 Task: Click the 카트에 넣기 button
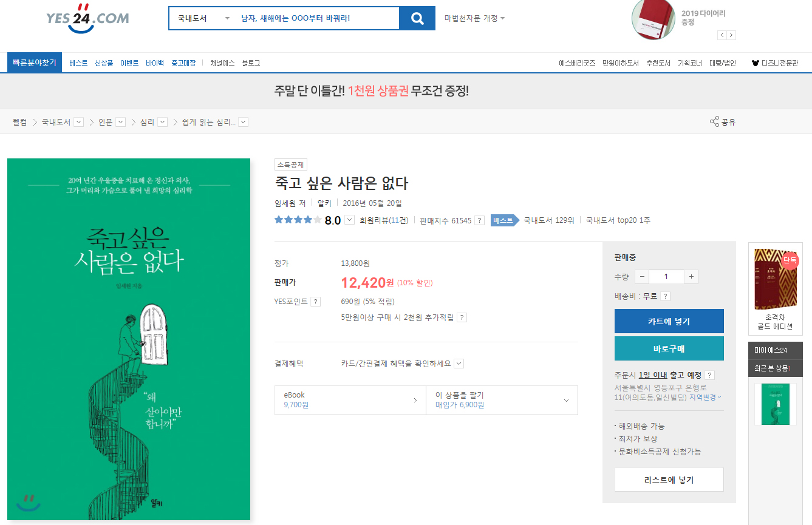pos(669,321)
